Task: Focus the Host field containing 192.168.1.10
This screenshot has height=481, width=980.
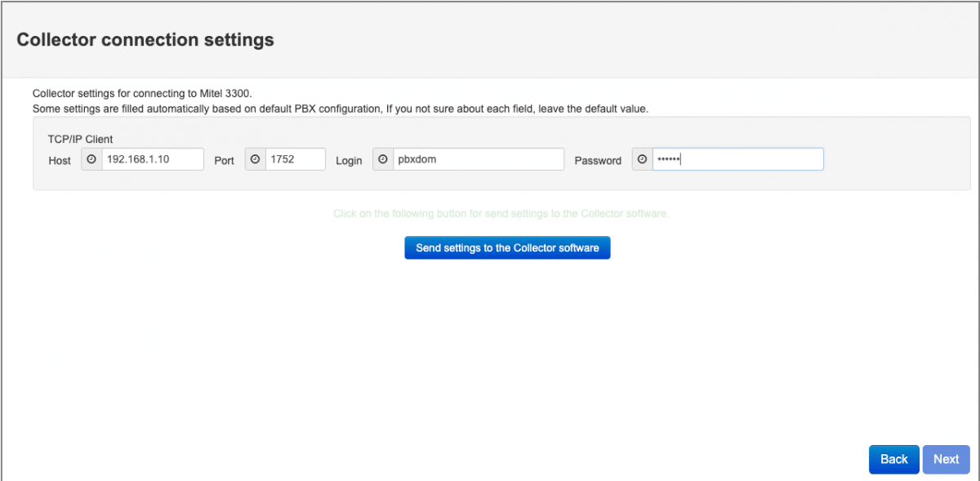Action: (x=152, y=159)
